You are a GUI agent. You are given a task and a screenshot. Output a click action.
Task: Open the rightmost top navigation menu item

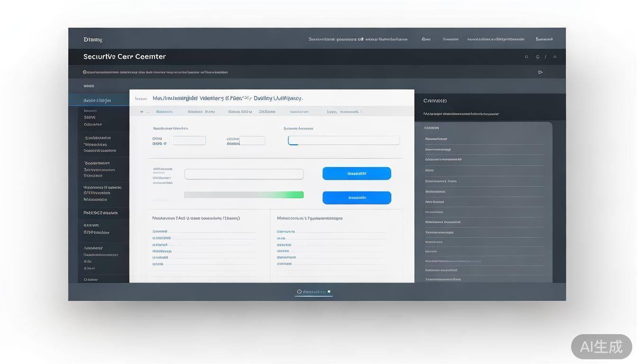point(544,39)
